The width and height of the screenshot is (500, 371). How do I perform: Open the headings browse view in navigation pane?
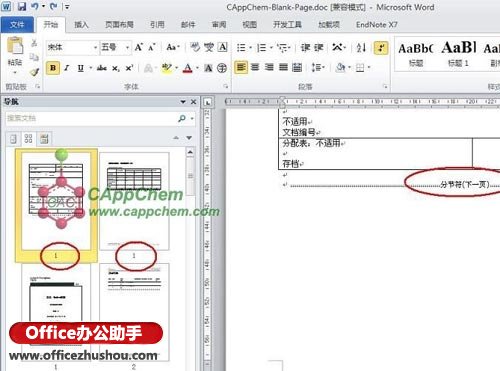pos(13,139)
